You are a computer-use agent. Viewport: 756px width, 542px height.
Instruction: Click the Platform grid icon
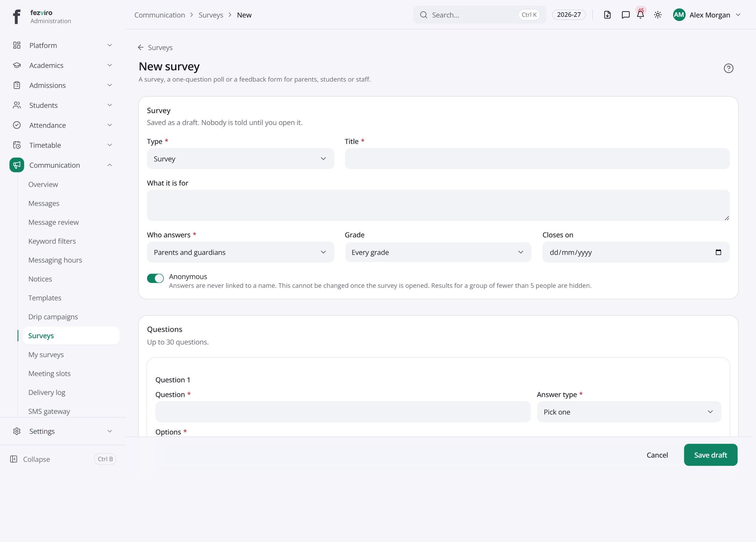[x=17, y=45]
